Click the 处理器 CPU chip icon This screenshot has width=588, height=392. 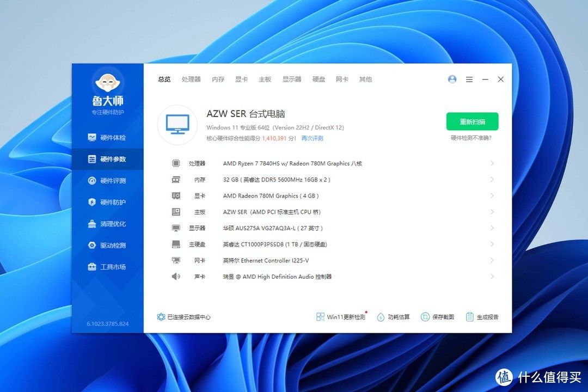coord(176,163)
